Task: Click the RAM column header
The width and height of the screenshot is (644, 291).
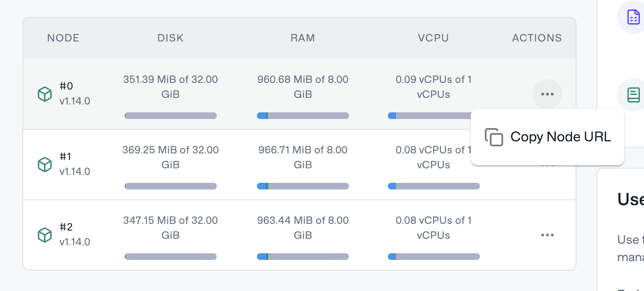Action: tap(303, 38)
